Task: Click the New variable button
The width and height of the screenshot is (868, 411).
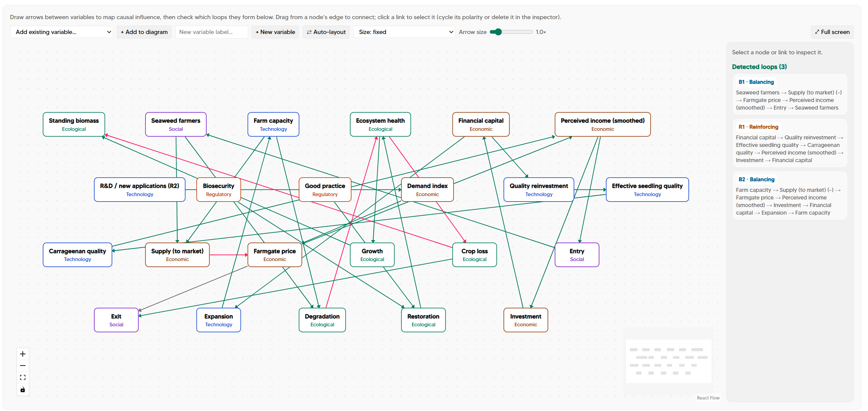Action: [275, 32]
